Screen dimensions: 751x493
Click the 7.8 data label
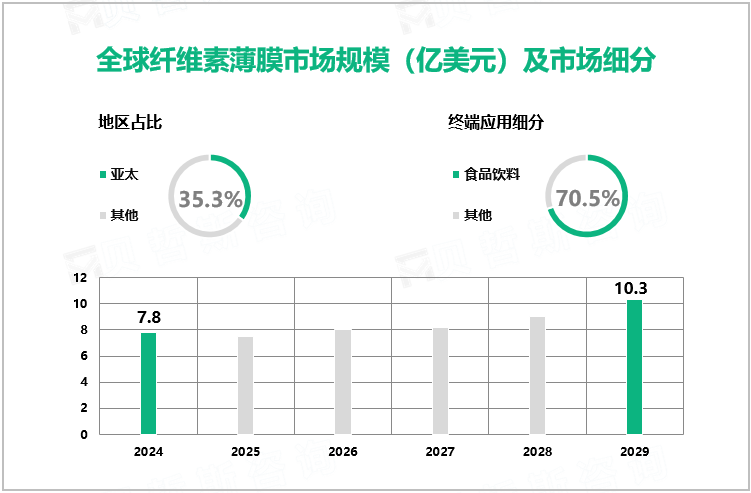pyautogui.click(x=149, y=317)
